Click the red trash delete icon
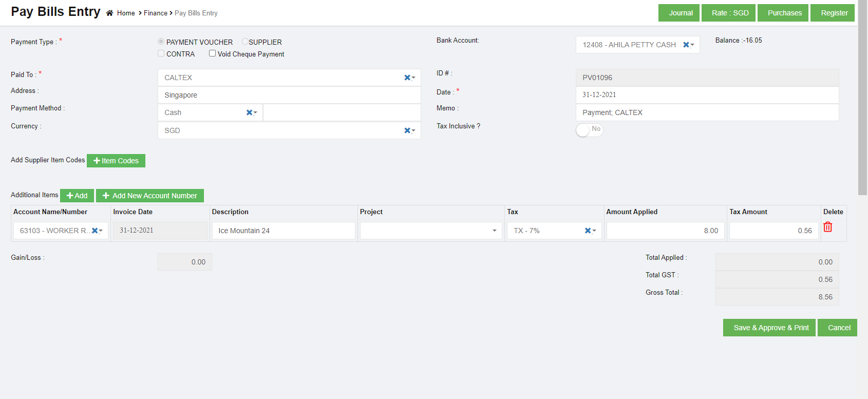The image size is (868, 399). click(x=827, y=227)
